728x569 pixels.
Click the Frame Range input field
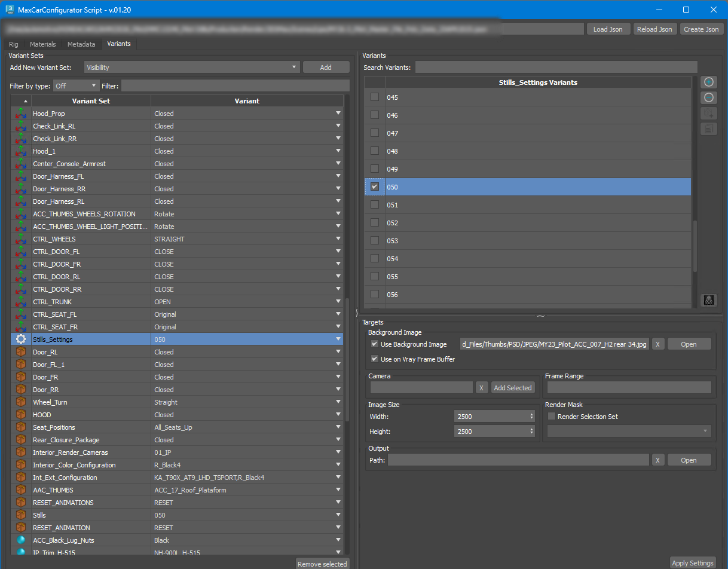[x=629, y=387]
